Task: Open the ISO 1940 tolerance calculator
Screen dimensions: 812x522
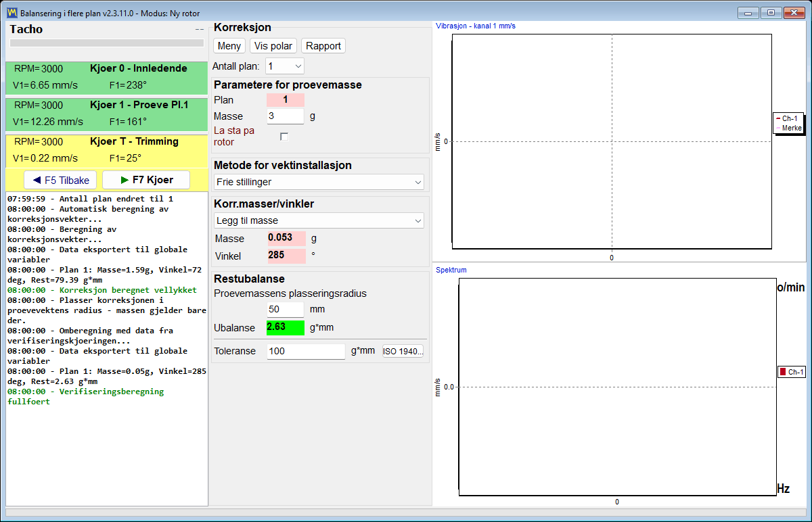Action: [403, 352]
